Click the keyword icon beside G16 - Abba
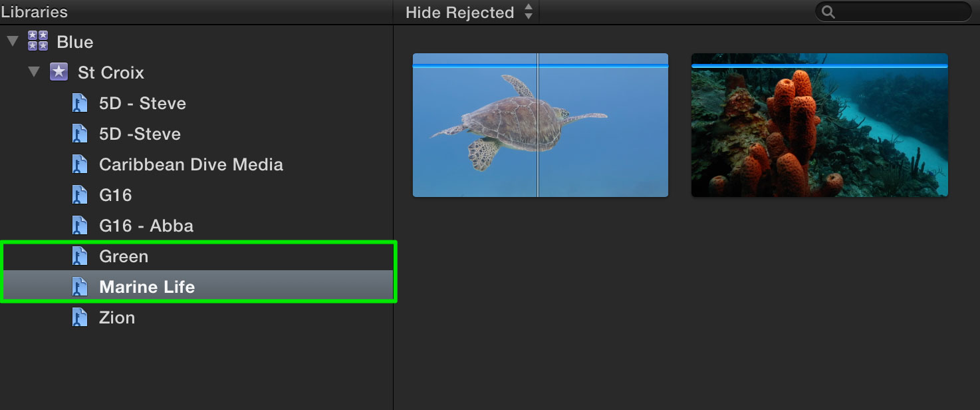The height and width of the screenshot is (410, 980). coord(80,225)
